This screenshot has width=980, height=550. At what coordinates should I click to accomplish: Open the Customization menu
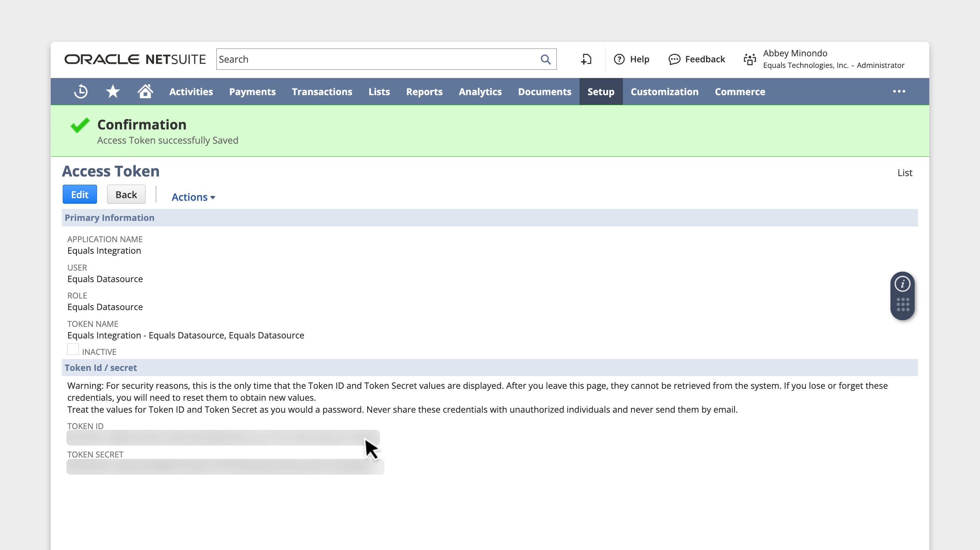click(x=664, y=92)
